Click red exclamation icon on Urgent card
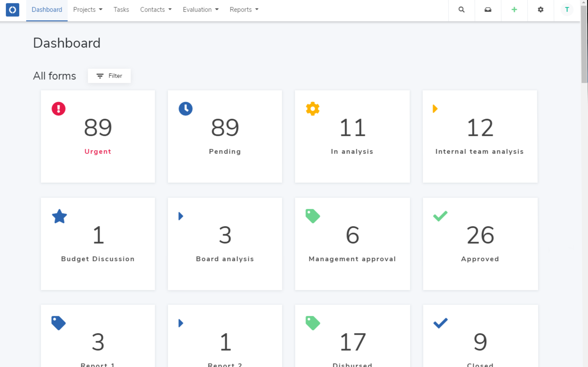 pos(58,109)
